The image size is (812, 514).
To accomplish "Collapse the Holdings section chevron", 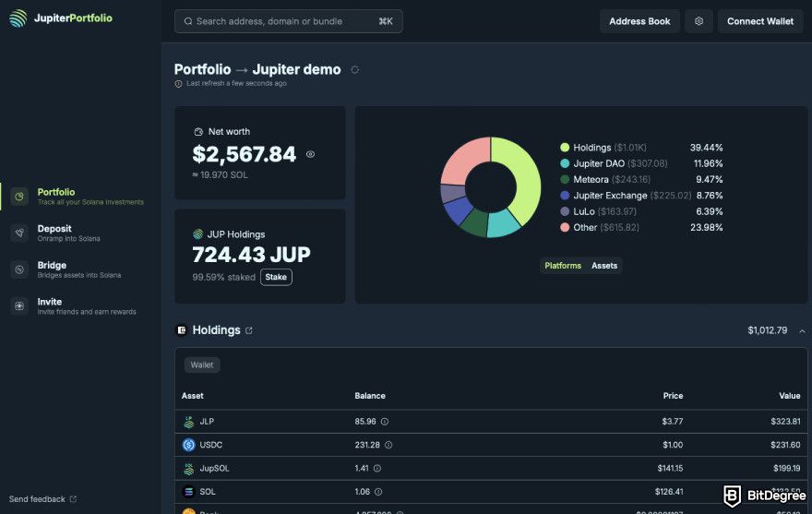I will point(802,330).
